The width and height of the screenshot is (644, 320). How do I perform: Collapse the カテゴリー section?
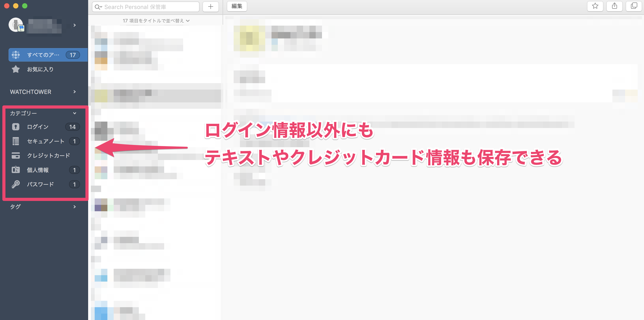pos(74,113)
